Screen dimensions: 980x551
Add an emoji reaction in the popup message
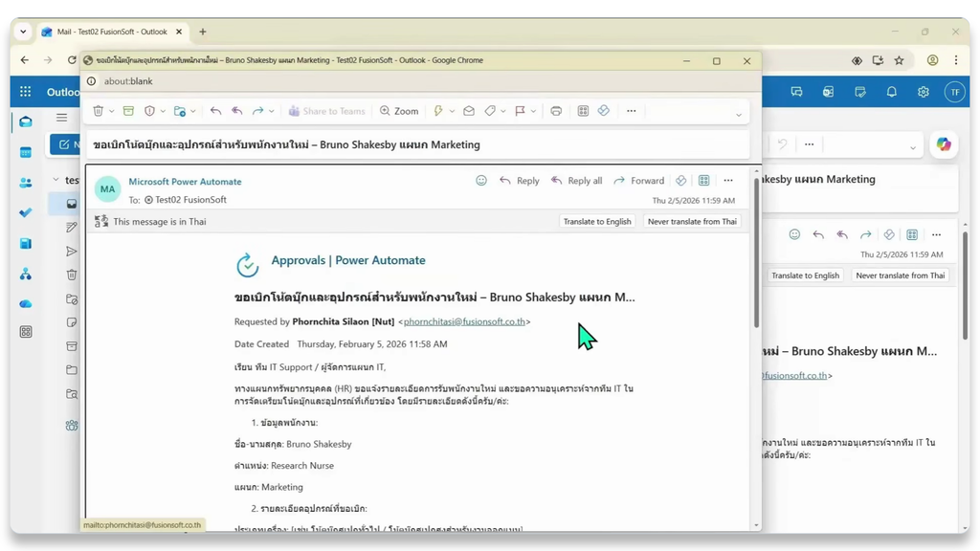click(481, 181)
